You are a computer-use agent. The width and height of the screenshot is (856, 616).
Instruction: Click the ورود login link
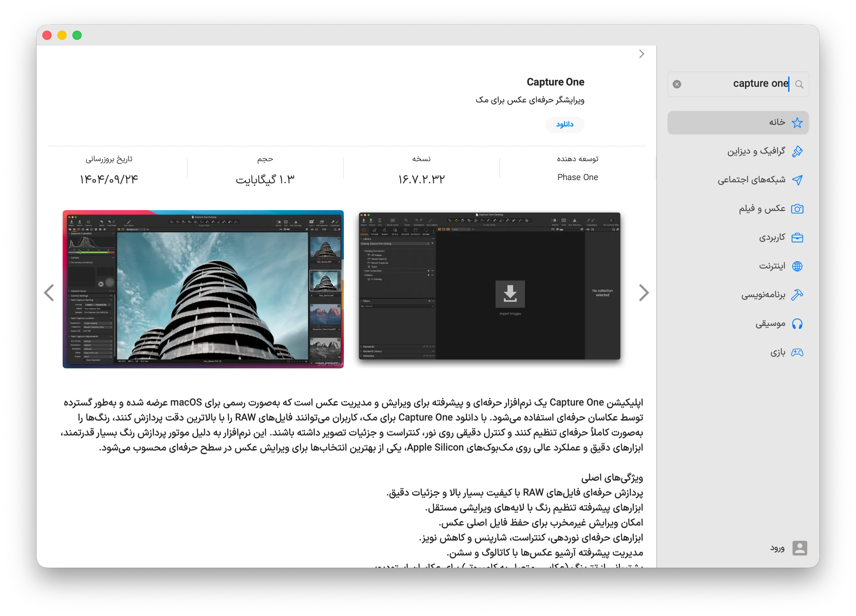(x=777, y=548)
